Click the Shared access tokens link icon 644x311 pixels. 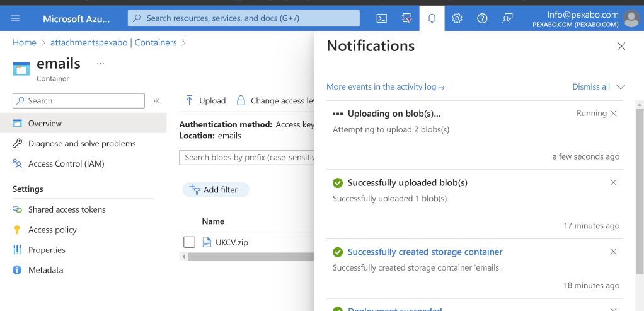[x=17, y=209]
